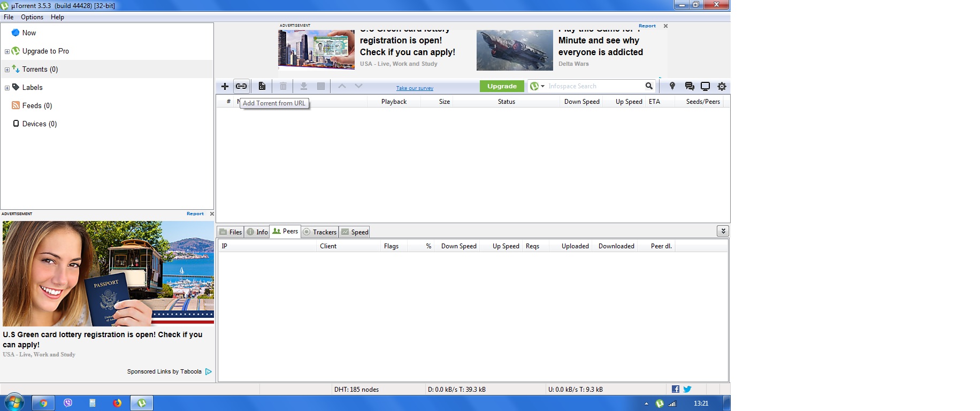This screenshot has width=980, height=411.
Task: Select Now in the sidebar
Action: [29, 33]
